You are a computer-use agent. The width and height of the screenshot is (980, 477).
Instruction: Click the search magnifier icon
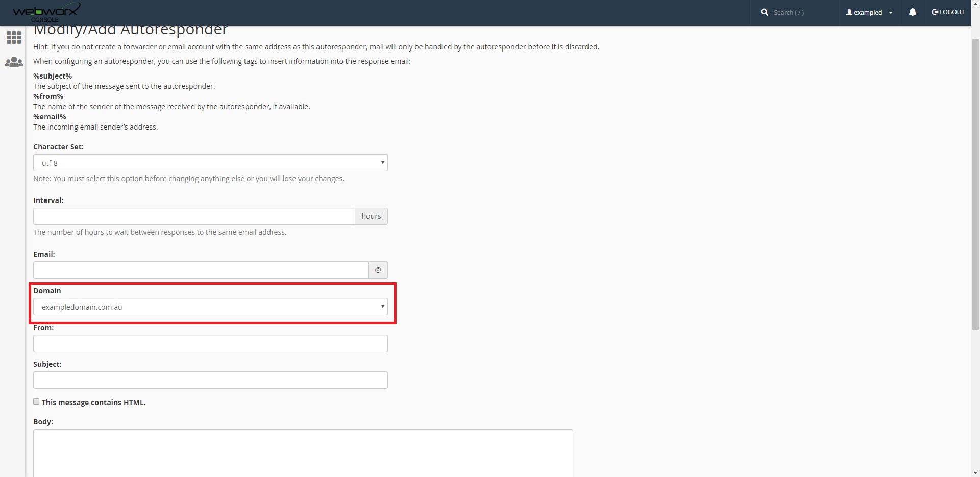(x=764, y=12)
